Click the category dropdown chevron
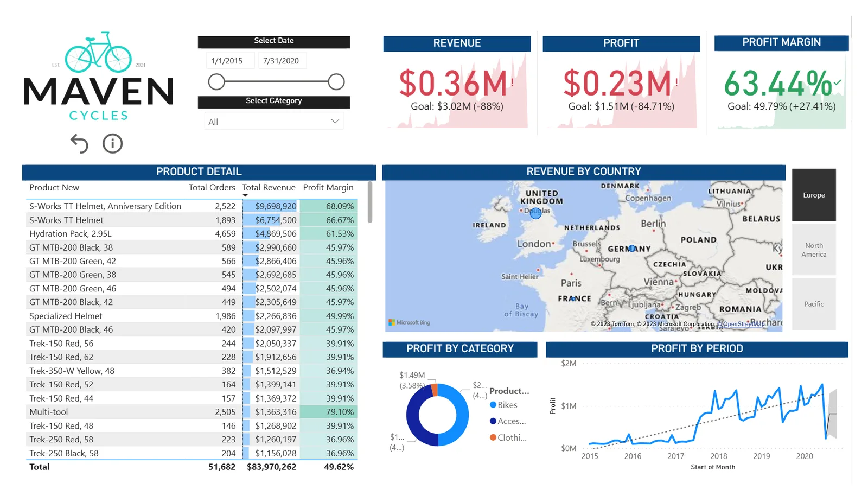Screen dimensions: 868x502 [335, 121]
